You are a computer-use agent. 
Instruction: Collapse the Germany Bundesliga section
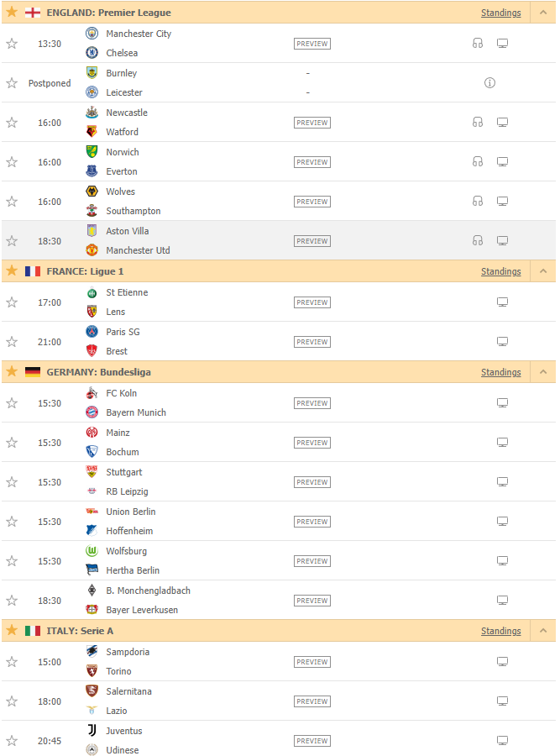pos(543,372)
